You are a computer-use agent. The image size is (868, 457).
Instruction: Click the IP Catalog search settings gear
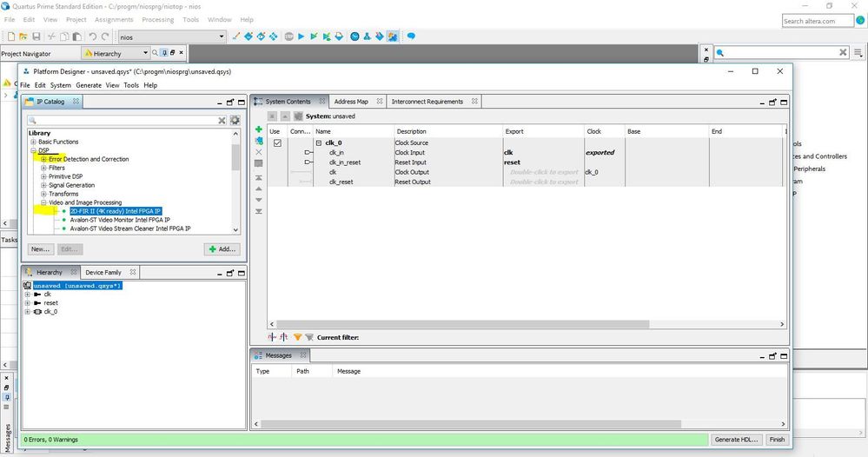(x=235, y=121)
